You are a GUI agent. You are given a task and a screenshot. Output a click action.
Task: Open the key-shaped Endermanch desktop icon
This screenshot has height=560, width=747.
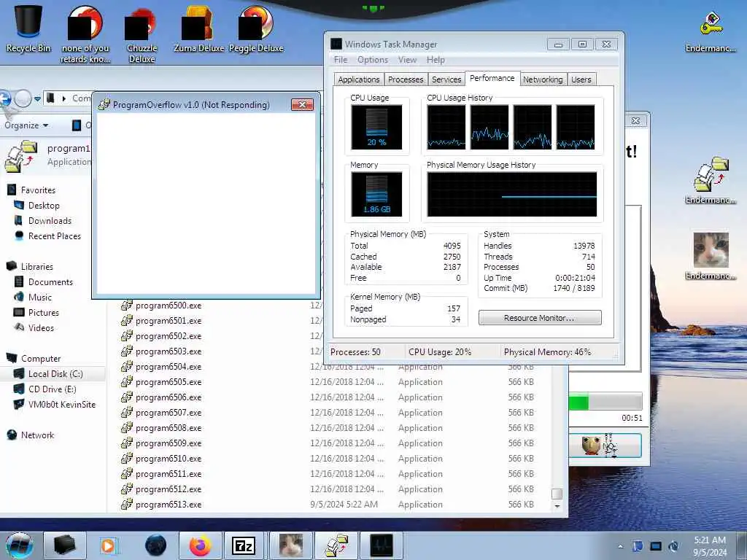(711, 31)
